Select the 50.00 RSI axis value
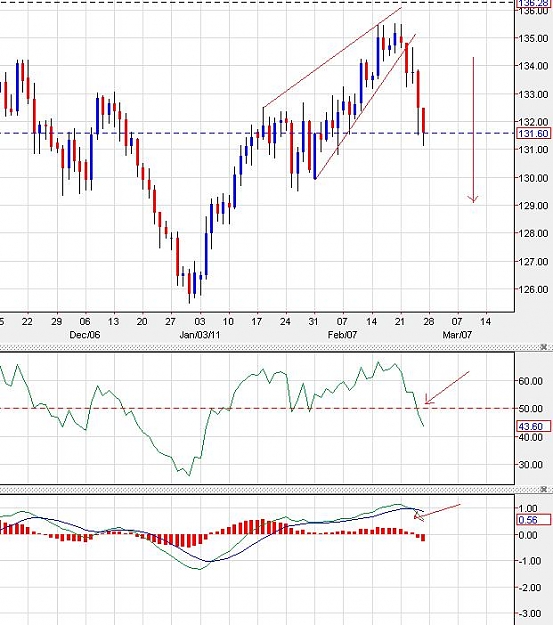Viewport: 553px width, 625px height. pos(531,409)
